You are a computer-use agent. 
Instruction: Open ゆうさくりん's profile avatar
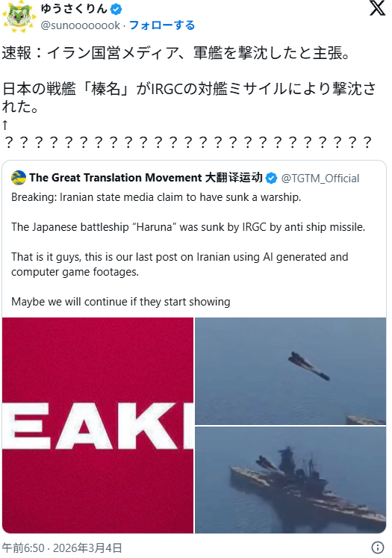[x=18, y=16]
